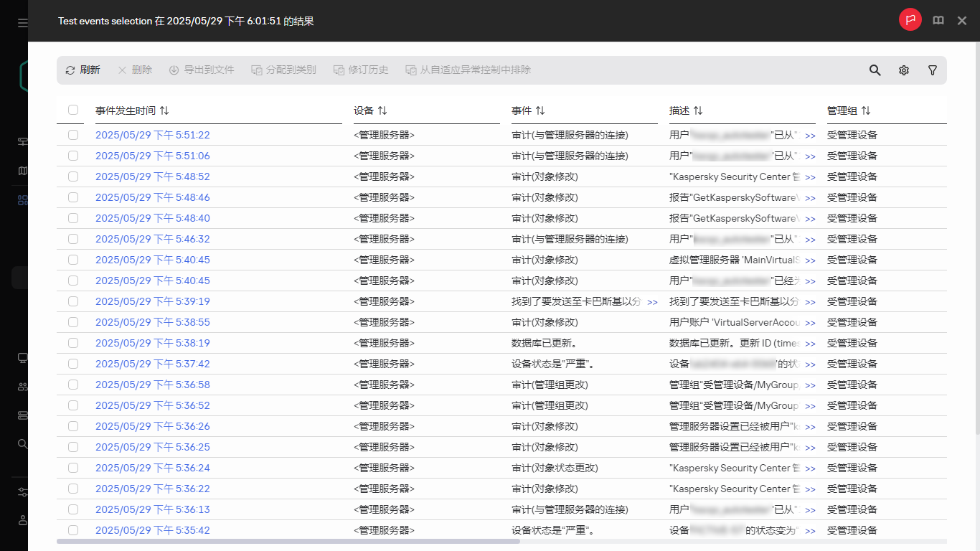Viewport: 980px width, 551px height.
Task: Expand truncated event text in 5:39:19 row
Action: [x=652, y=302]
